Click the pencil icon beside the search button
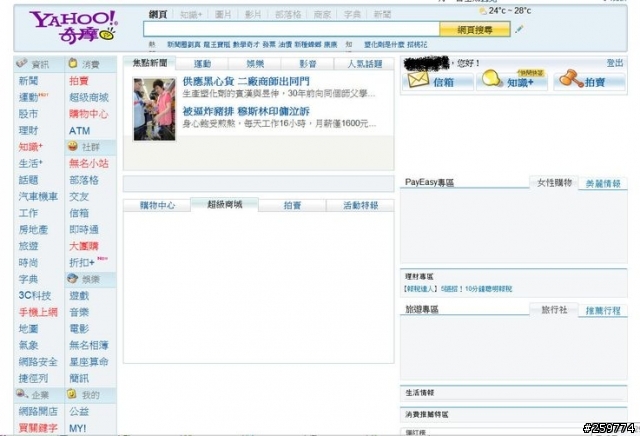The width and height of the screenshot is (640, 436). [x=519, y=29]
